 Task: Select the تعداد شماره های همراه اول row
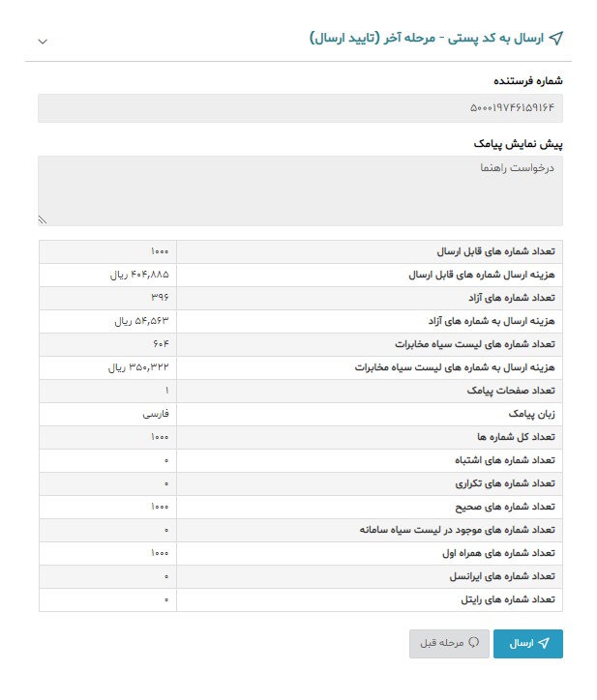pos(300,553)
